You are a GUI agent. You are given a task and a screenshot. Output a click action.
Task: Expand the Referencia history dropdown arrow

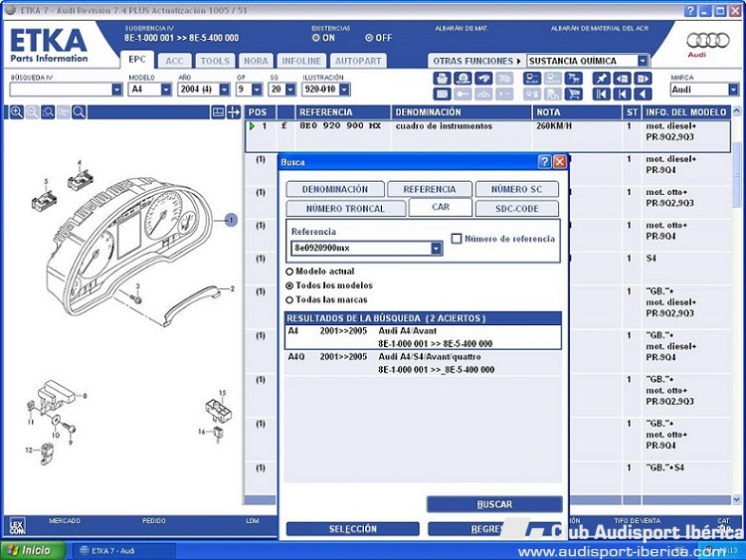(436, 248)
